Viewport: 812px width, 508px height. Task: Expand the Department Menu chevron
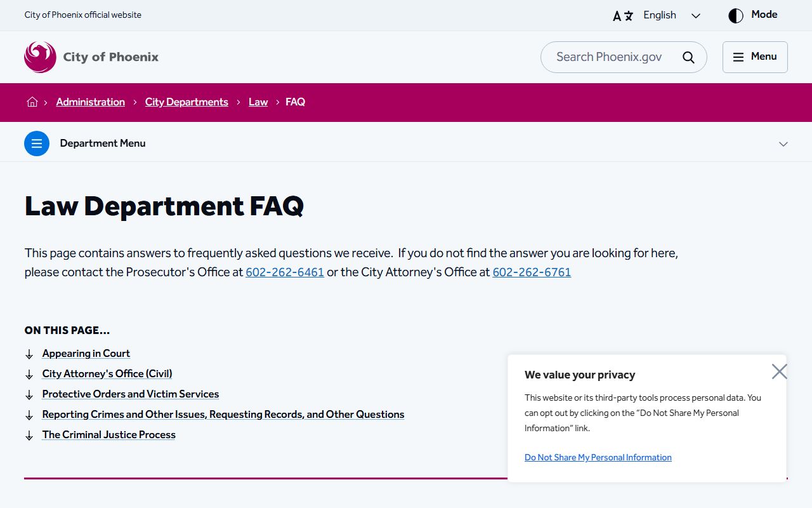tap(783, 144)
